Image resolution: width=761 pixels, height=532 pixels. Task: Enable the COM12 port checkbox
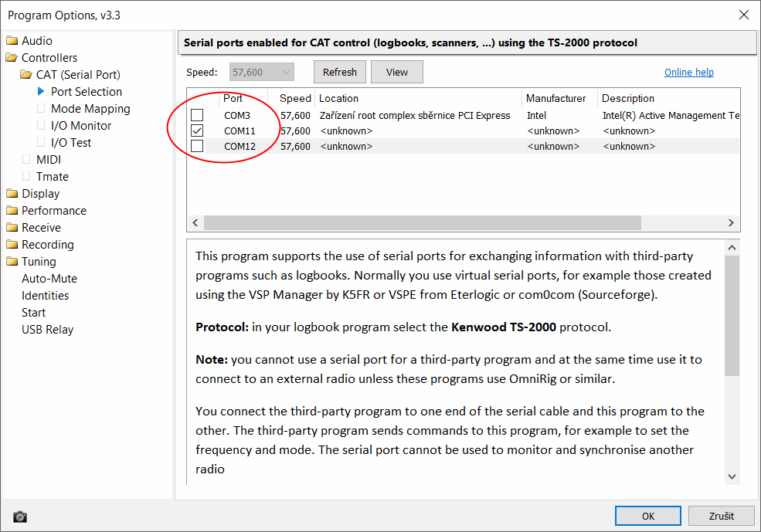click(197, 146)
